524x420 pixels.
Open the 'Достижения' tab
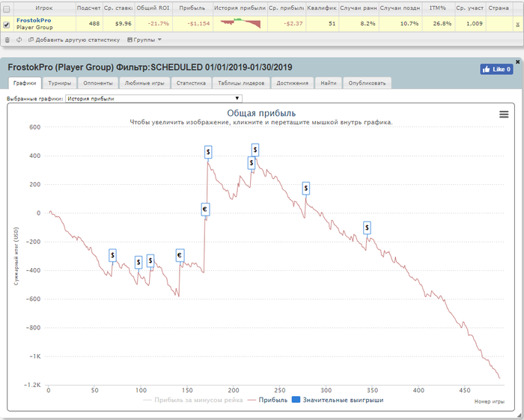[293, 83]
